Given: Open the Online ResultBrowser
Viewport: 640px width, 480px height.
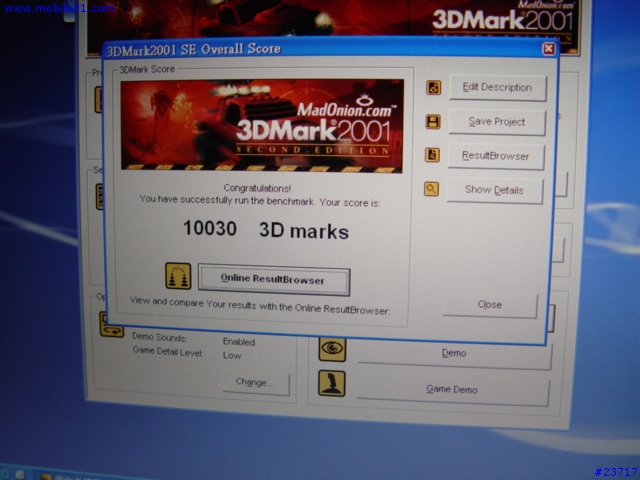Looking at the screenshot, I should click(274, 280).
